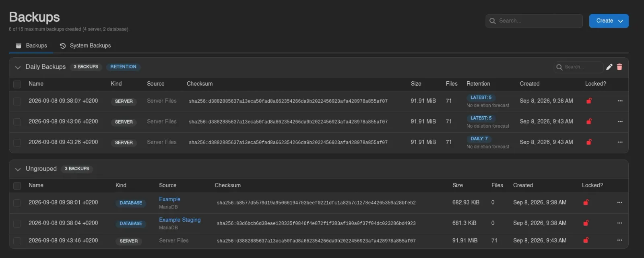Toggle lock for backup 2026-09-08 09:43:26
Viewport: 644px width, 258px height.
pos(589,142)
